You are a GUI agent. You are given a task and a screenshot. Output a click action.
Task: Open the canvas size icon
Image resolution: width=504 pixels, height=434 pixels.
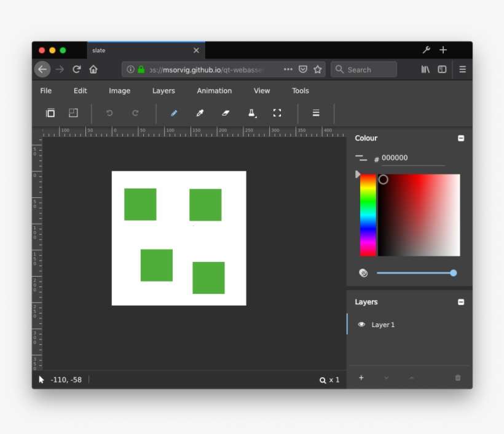49,113
